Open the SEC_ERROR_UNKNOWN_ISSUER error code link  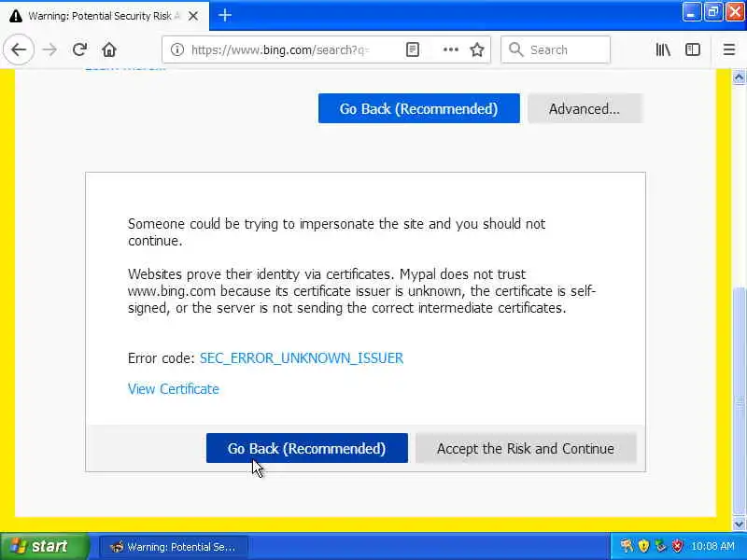coord(302,358)
